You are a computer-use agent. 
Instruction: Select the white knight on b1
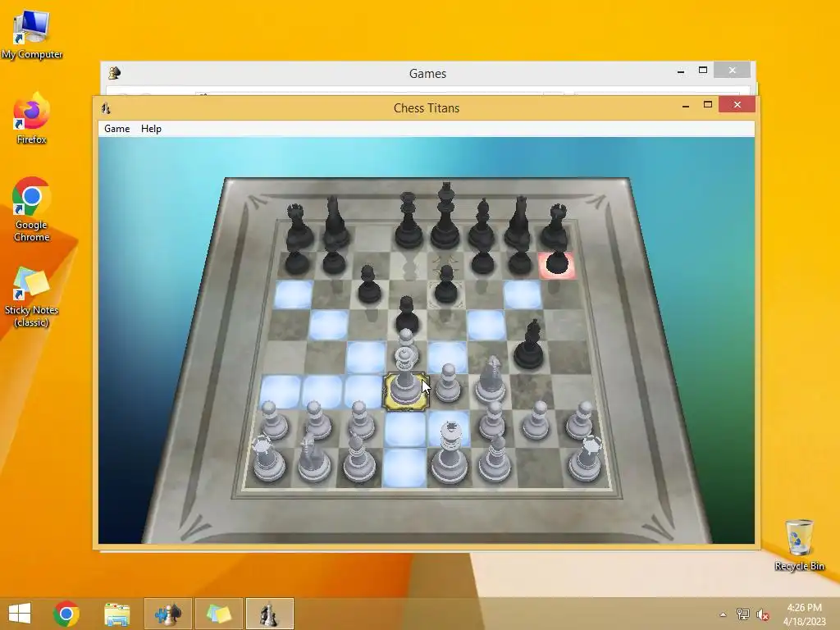[x=314, y=458]
